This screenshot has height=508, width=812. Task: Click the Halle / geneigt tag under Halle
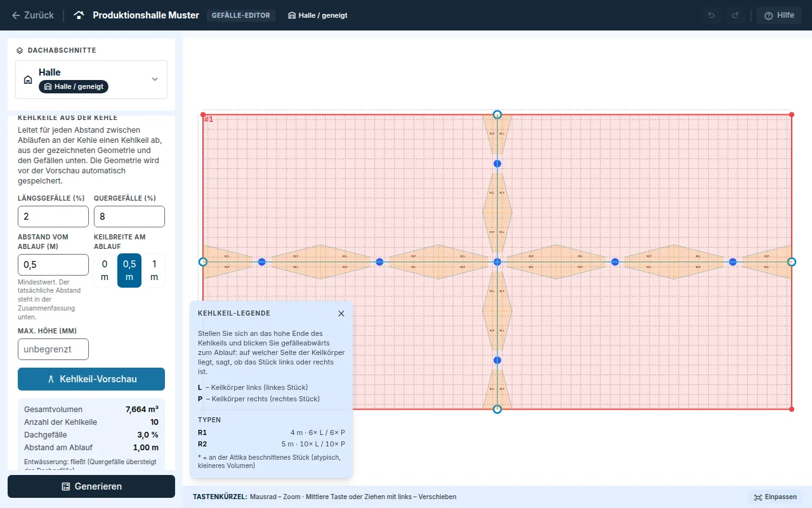[x=74, y=86]
